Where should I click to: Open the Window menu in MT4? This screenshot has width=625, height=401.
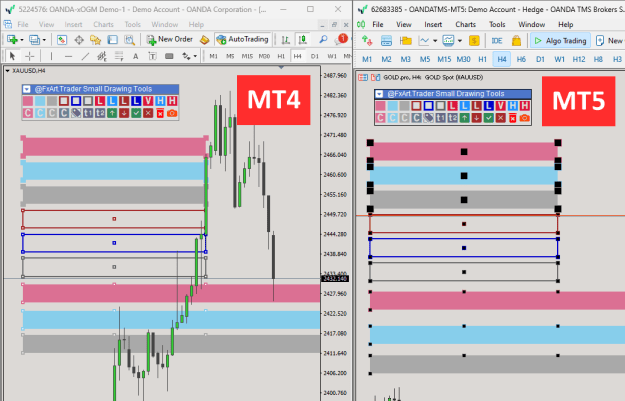pos(165,25)
